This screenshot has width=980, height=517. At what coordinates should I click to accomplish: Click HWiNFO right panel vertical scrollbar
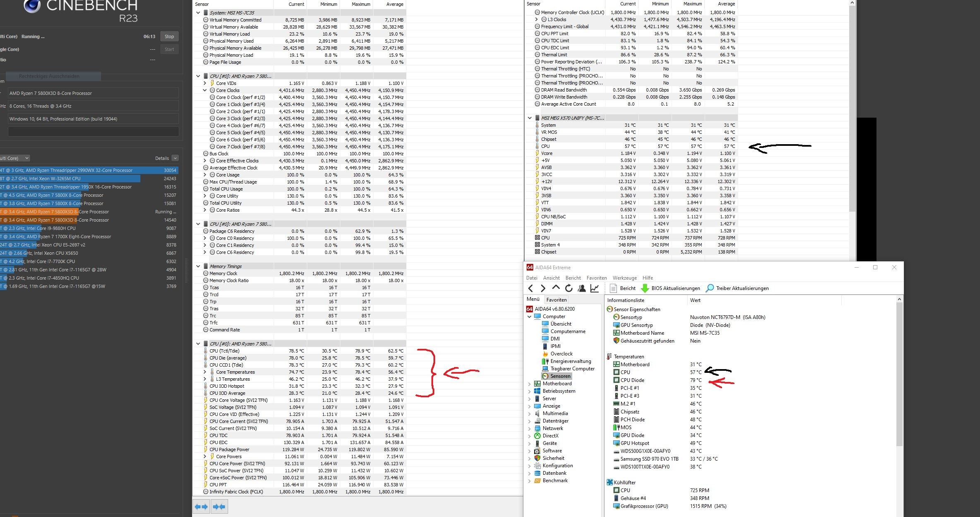click(852, 108)
